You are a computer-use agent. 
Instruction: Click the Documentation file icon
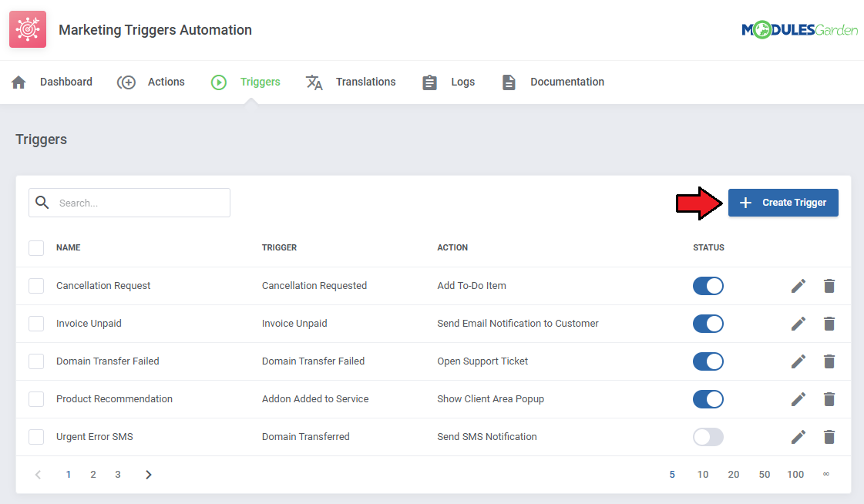[x=509, y=82]
